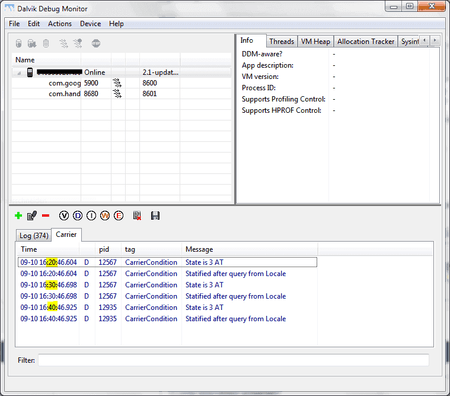Screen dimensions: 450x396
Task: Switch to the VM Heap tab
Action: (315, 41)
